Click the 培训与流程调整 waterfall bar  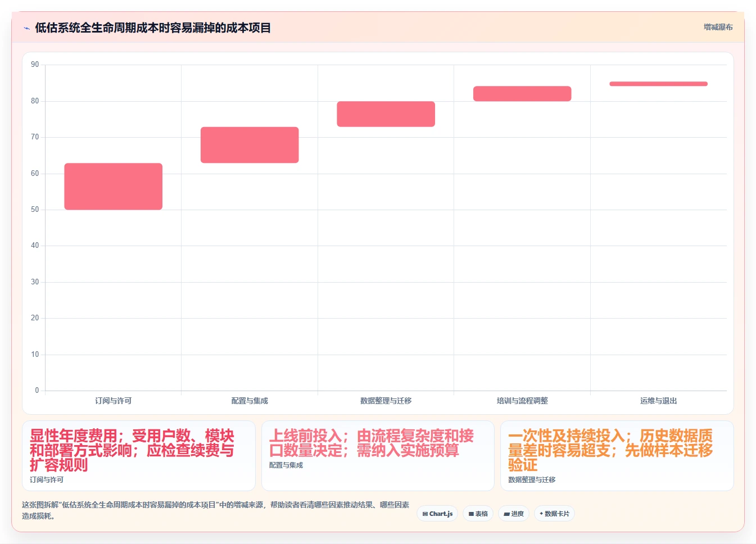click(522, 94)
